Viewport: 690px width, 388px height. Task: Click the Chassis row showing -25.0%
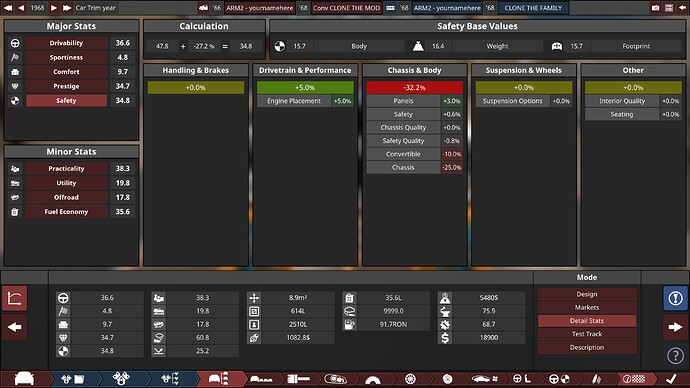[x=414, y=168]
